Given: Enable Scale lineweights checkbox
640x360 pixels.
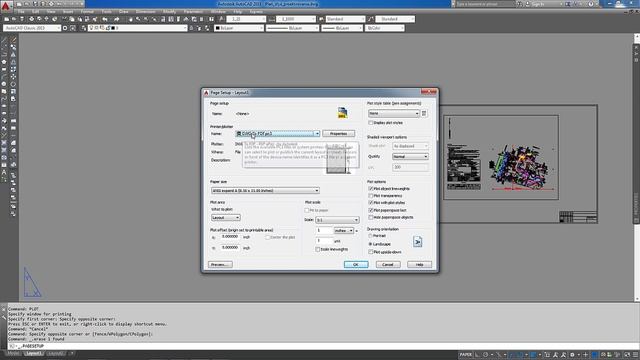Looking at the screenshot, I should 318,249.
